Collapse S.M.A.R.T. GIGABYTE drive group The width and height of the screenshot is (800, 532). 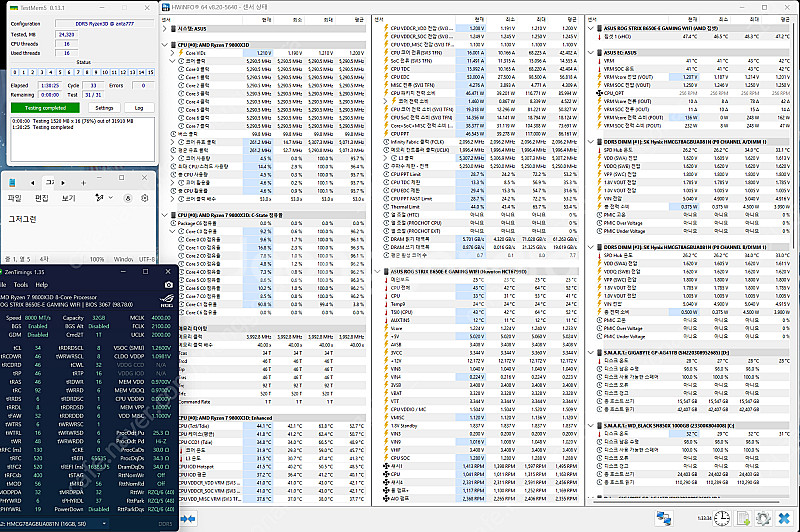(591, 352)
